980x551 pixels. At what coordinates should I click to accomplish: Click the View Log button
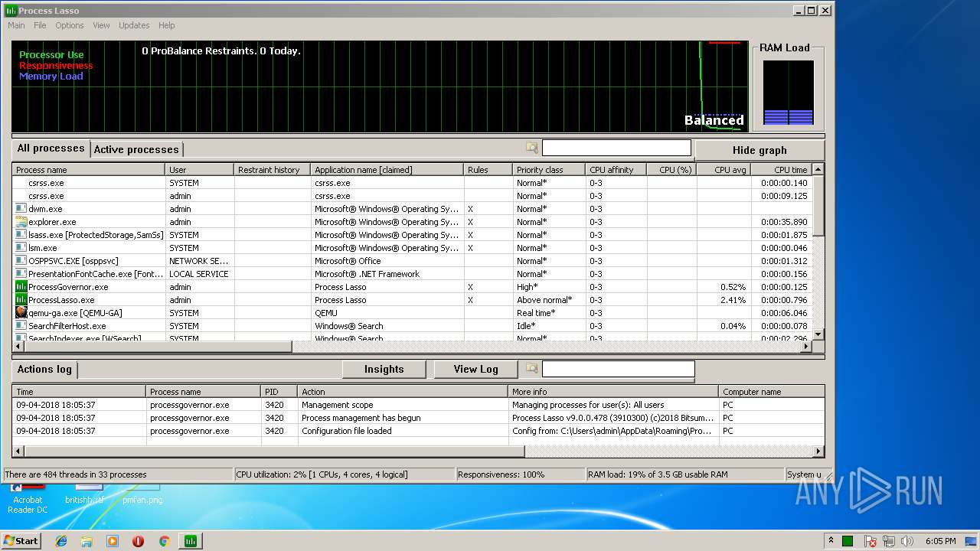[x=475, y=369]
